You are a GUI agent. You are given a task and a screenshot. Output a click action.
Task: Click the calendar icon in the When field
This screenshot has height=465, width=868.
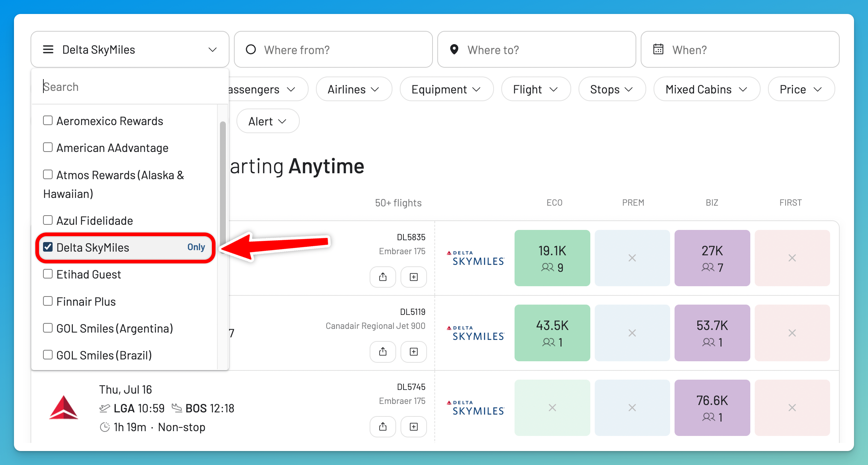[658, 49]
